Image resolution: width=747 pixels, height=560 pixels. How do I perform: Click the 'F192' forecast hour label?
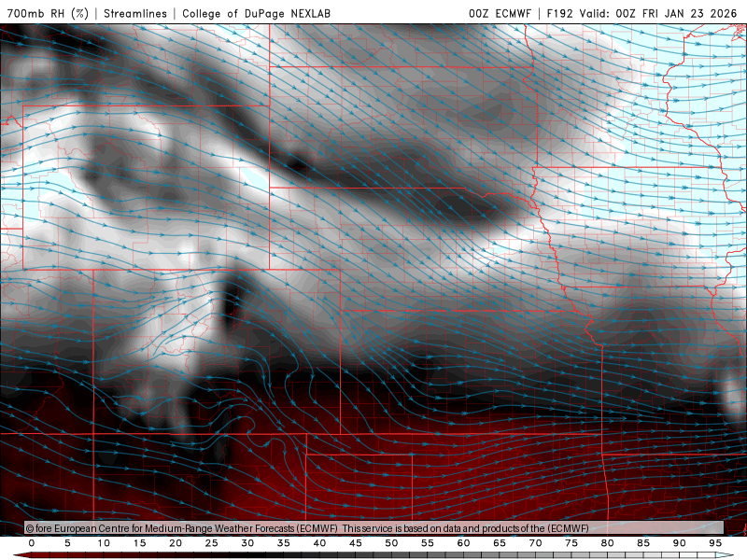[x=559, y=13]
